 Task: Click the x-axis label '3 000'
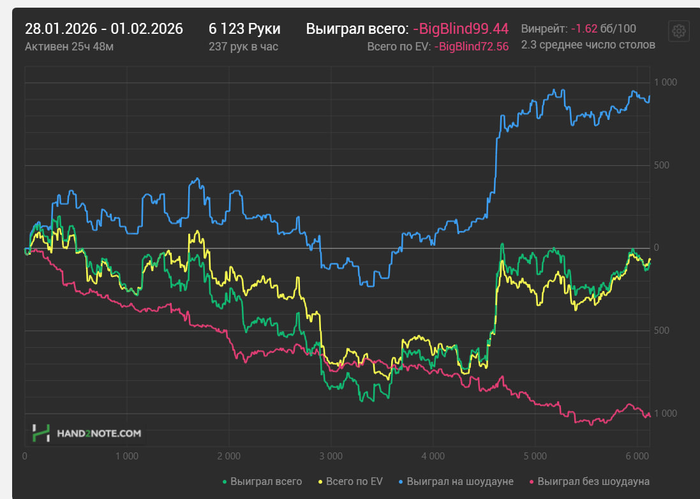click(x=331, y=456)
